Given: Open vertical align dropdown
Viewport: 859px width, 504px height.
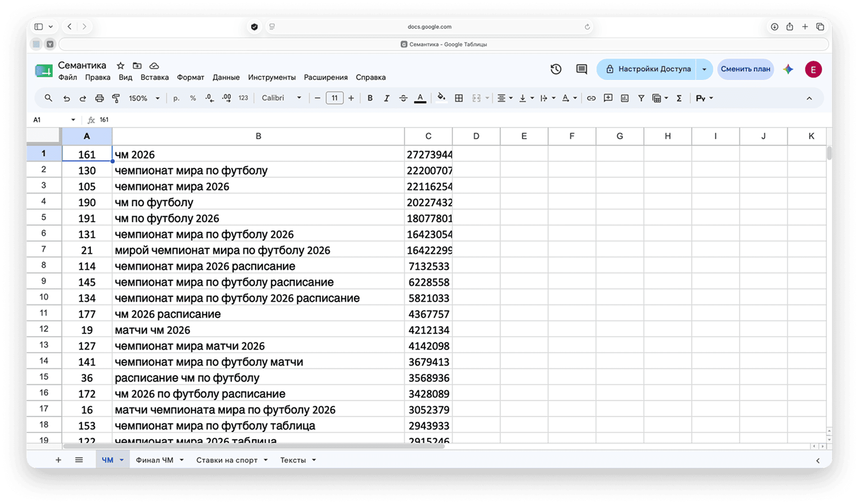Looking at the screenshot, I should (x=526, y=98).
